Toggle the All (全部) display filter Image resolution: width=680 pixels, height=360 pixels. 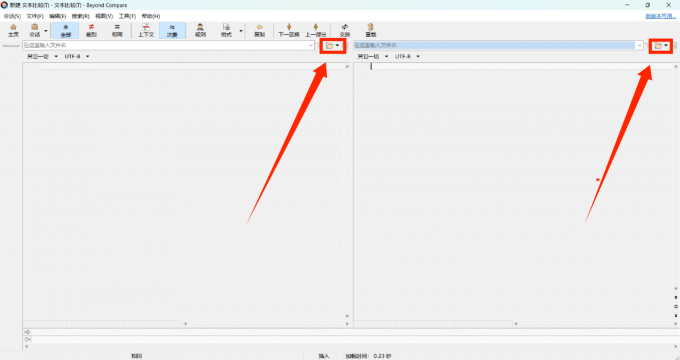point(65,30)
